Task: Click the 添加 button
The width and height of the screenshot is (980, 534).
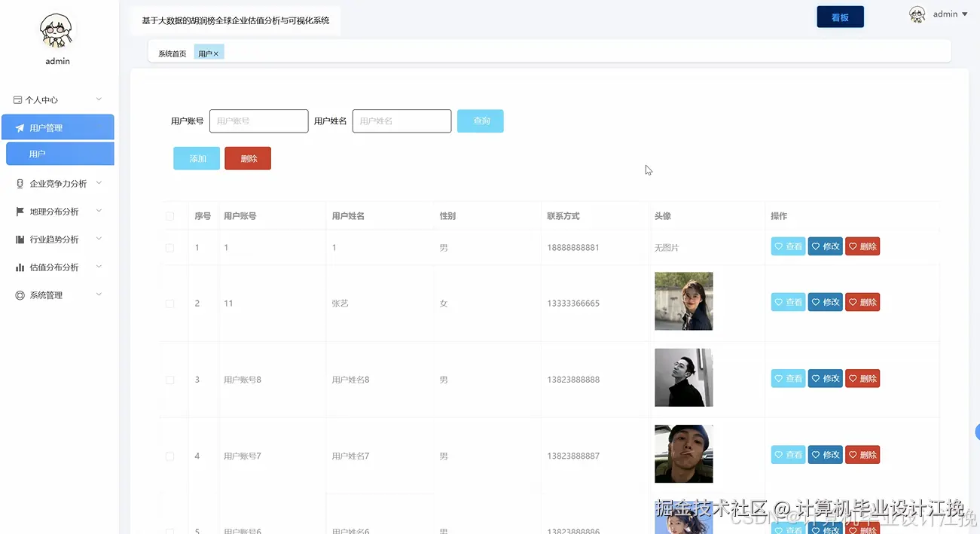Action: pyautogui.click(x=197, y=158)
